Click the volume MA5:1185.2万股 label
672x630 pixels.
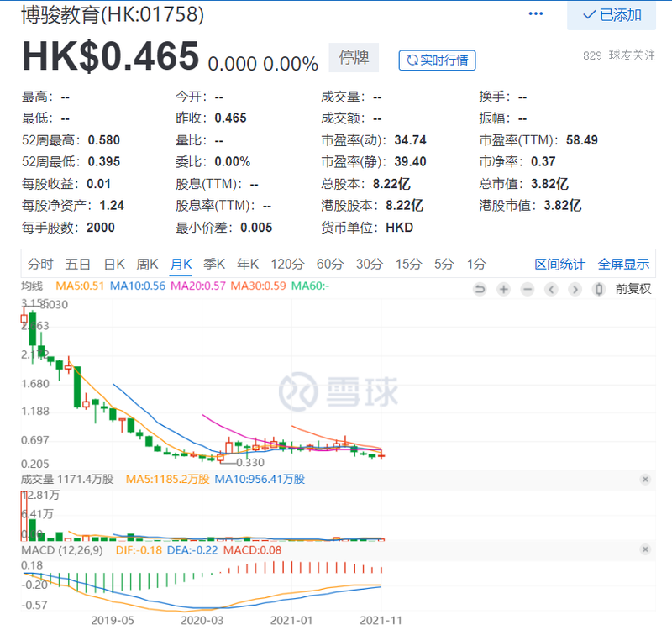click(x=167, y=479)
